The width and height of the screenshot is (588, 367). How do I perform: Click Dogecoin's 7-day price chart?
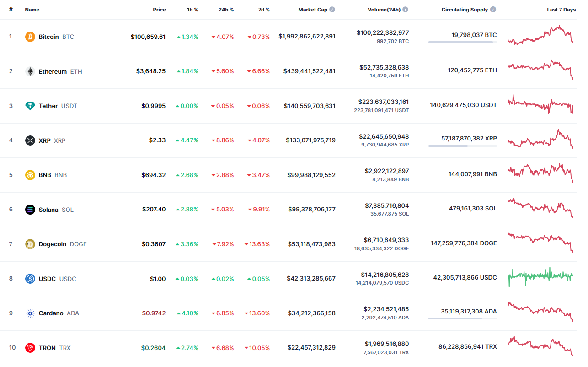point(540,243)
